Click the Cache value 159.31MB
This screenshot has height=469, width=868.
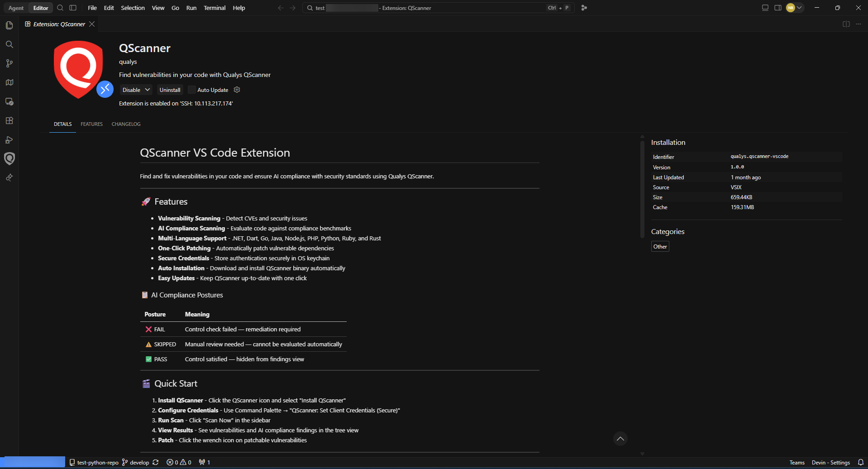click(742, 207)
